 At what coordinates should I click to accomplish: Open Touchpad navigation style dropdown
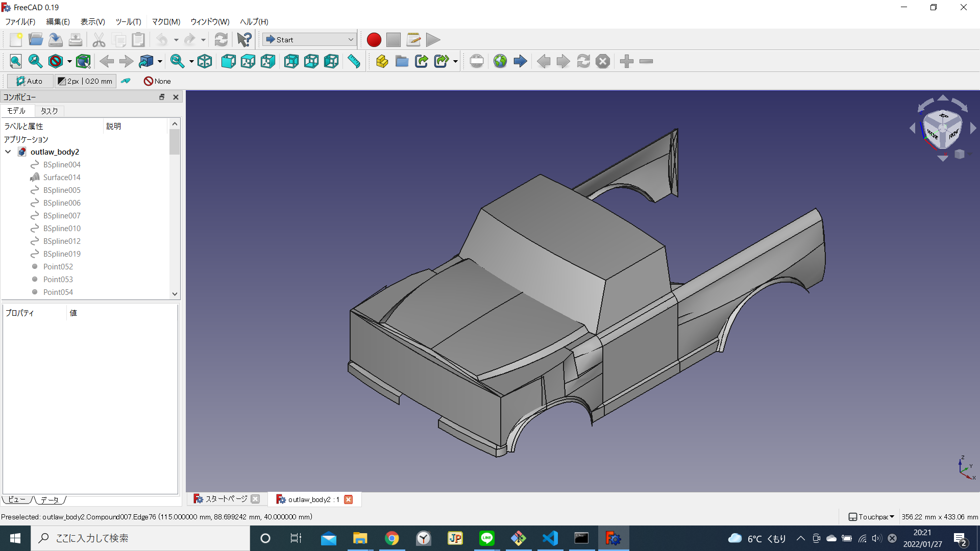click(x=871, y=517)
